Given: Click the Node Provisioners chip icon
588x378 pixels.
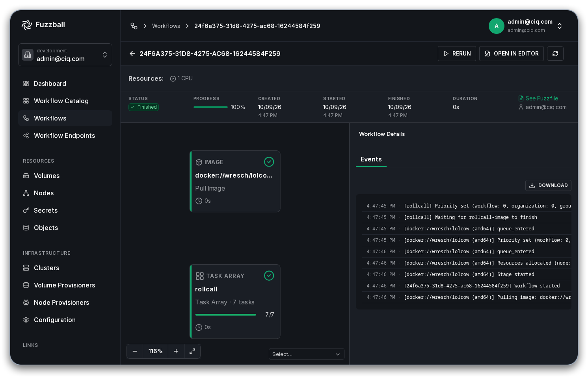Looking at the screenshot, I should pyautogui.click(x=26, y=302).
